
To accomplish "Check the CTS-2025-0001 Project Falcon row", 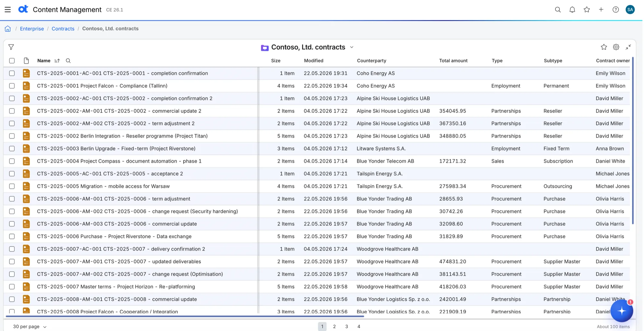I will click(x=12, y=86).
